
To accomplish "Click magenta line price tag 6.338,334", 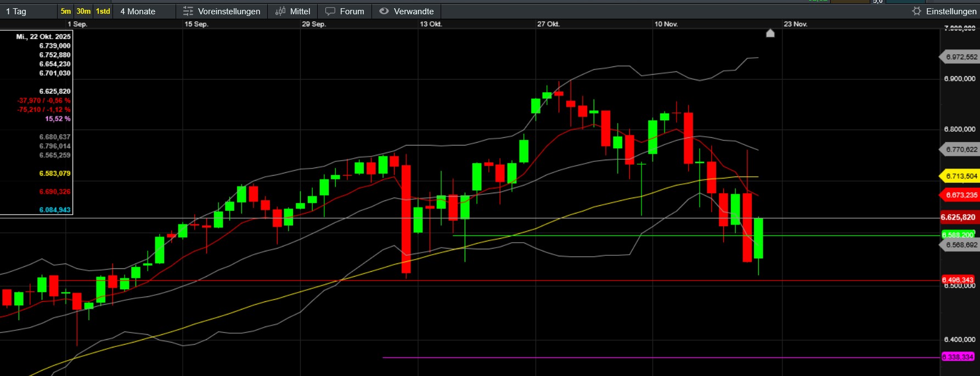I will tap(958, 357).
